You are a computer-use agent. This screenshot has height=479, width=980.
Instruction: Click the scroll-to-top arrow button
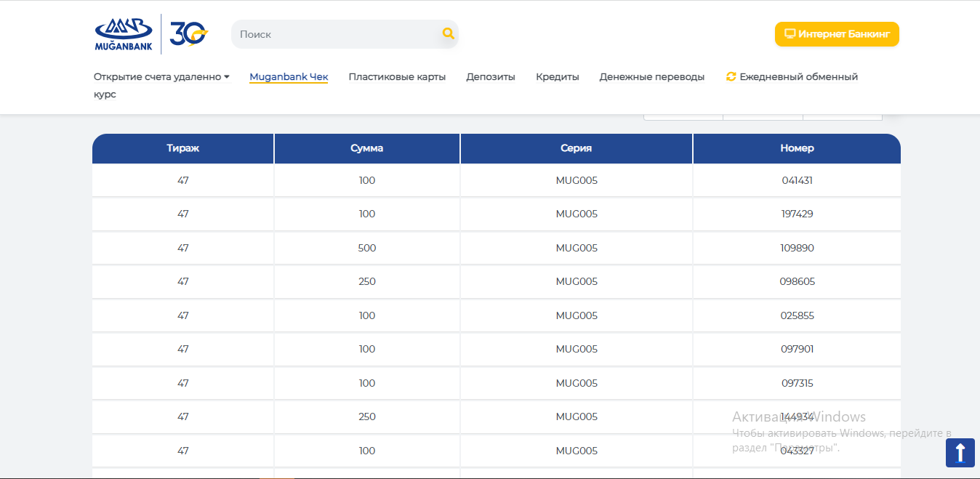click(960, 453)
